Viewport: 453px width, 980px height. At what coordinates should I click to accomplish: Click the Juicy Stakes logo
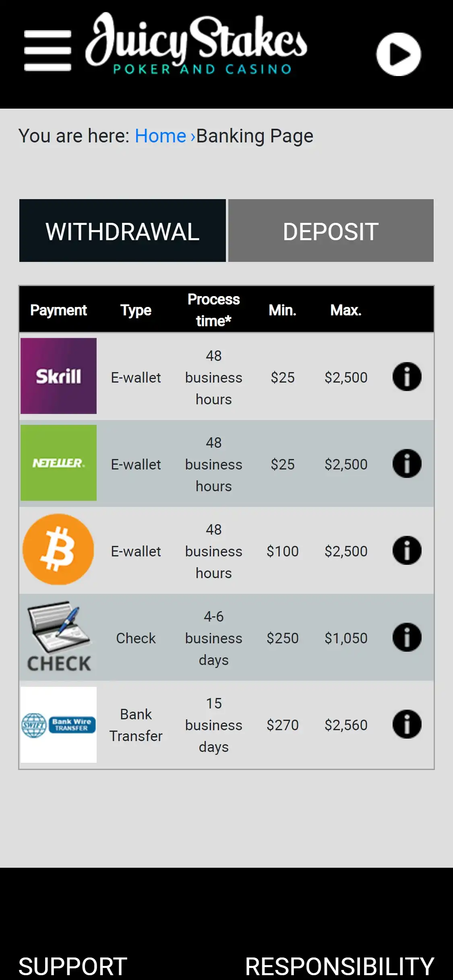[196, 45]
